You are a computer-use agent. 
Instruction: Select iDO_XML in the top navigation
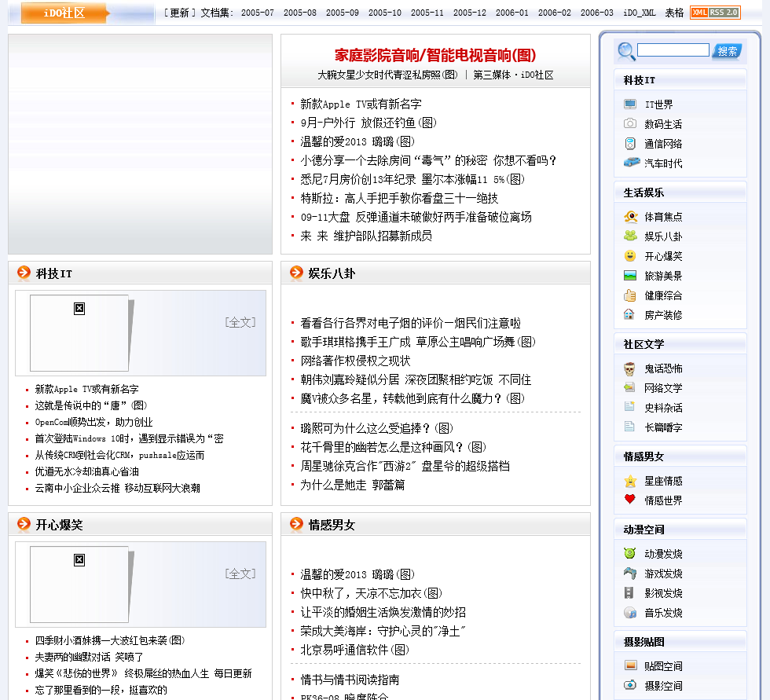click(x=640, y=13)
